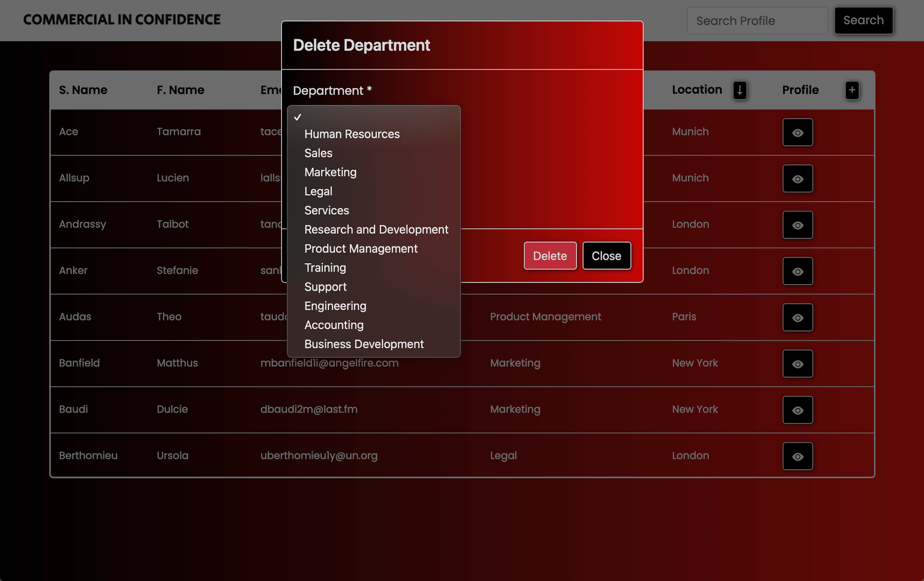Click London in Berthomieu row

690,456
